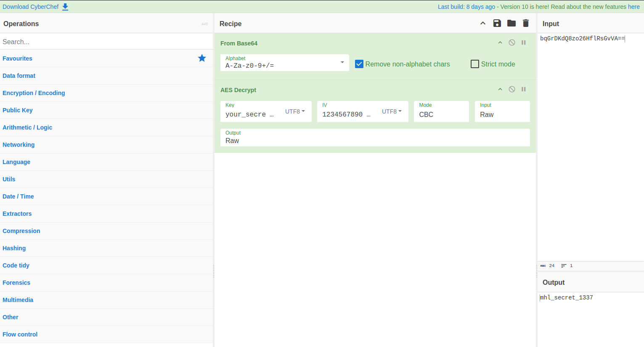Click the splitter handle between Recipe and Input
The height and width of the screenshot is (347, 644).
tap(537, 271)
